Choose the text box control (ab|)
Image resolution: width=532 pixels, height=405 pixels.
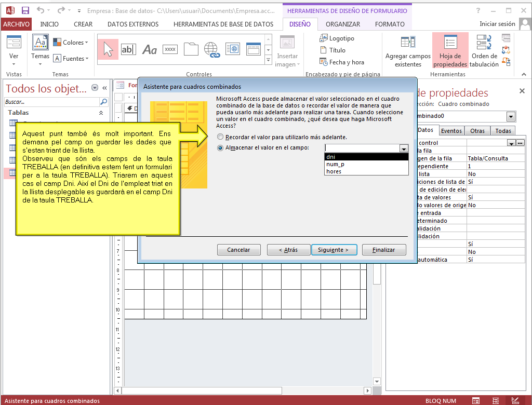click(129, 49)
